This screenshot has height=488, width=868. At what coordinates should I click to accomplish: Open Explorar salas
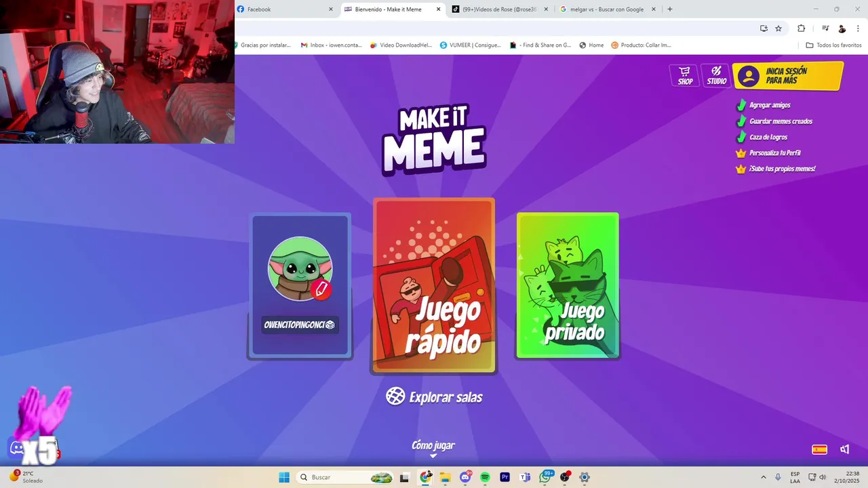(434, 396)
